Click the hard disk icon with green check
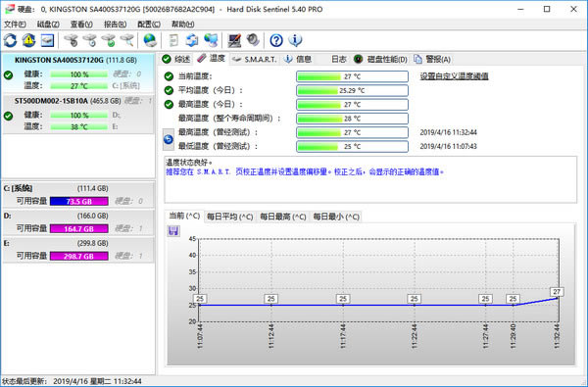Screen dimensions: 588x387 pos(109,40)
